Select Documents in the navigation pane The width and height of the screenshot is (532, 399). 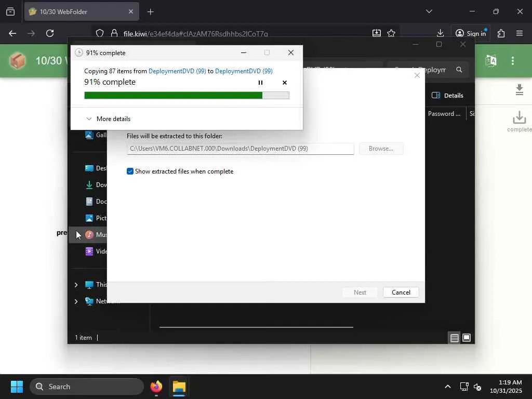96,201
